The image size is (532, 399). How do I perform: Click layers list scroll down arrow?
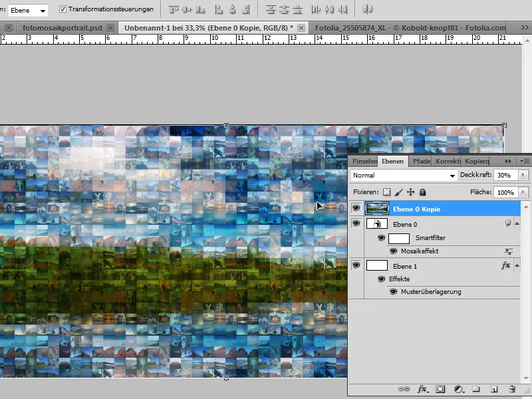click(x=526, y=378)
